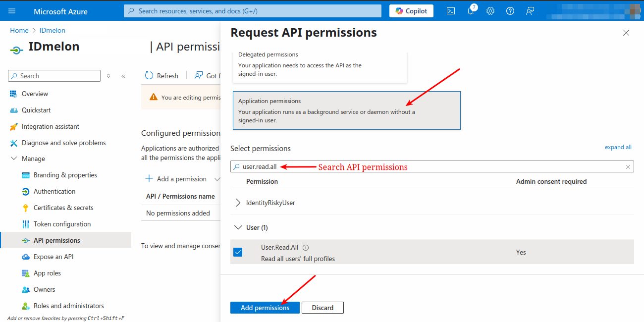Click the Got feedback toolbar item
Viewport: 644px width, 322px height.
(207, 76)
